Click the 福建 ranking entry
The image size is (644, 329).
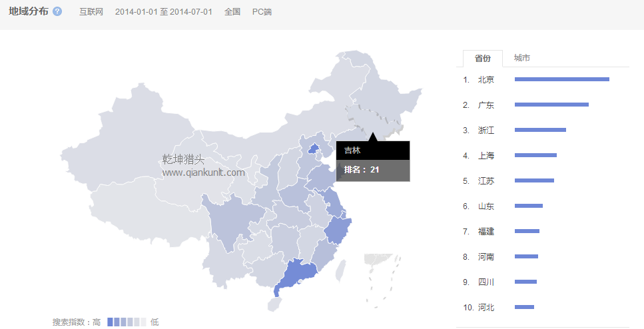(486, 232)
